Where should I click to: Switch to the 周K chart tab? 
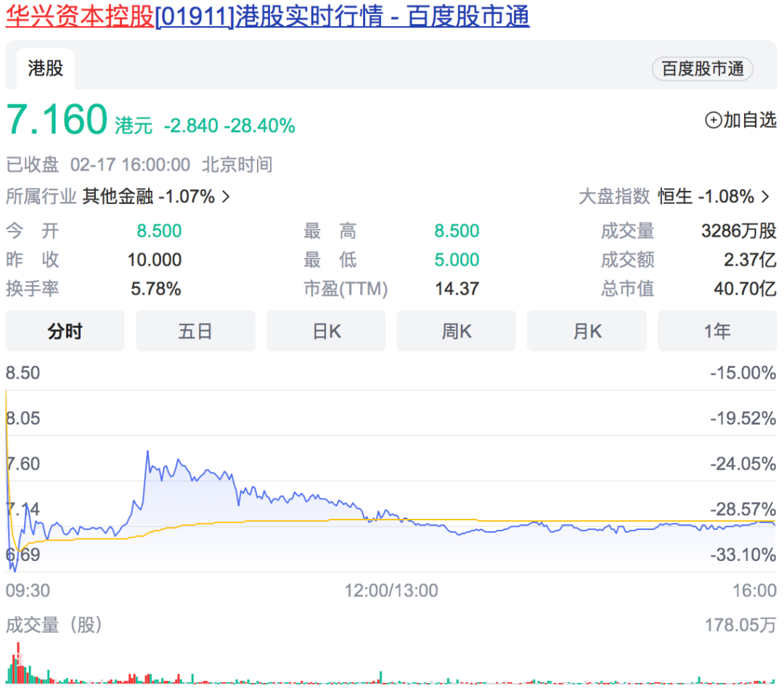pos(457,331)
